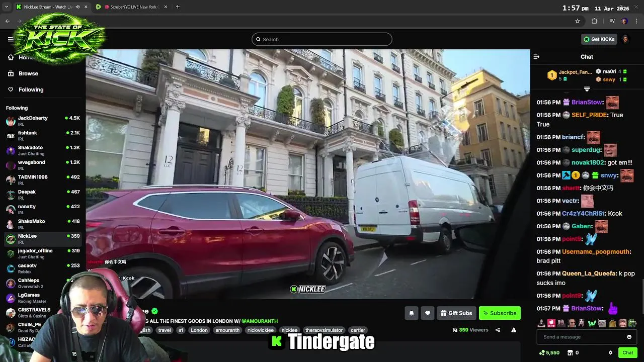Open the chat shop icon showing 0
The image size is (644, 362).
(x=573, y=353)
